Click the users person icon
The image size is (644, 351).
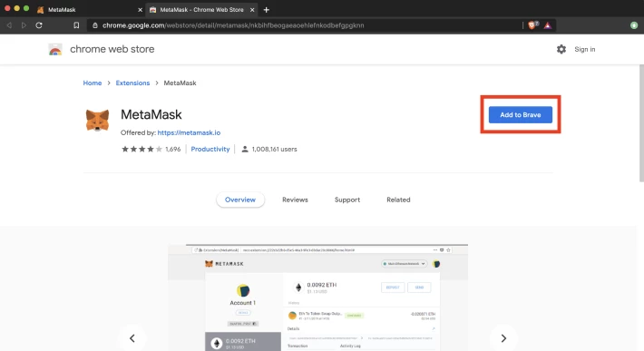245,149
